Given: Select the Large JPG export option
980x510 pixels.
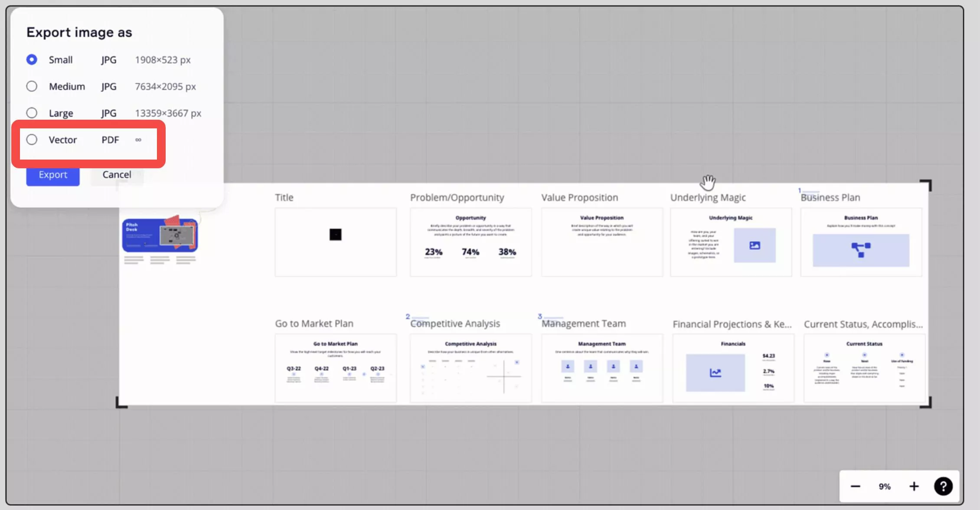Looking at the screenshot, I should click(31, 113).
